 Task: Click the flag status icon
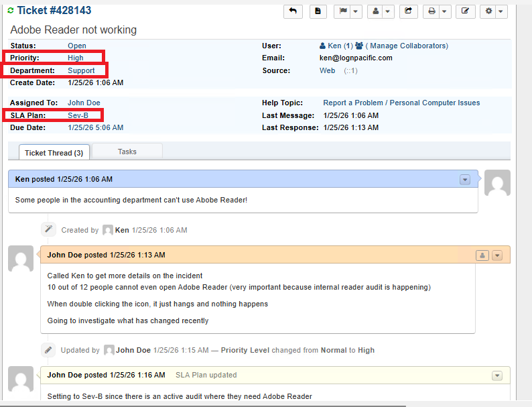coord(343,11)
